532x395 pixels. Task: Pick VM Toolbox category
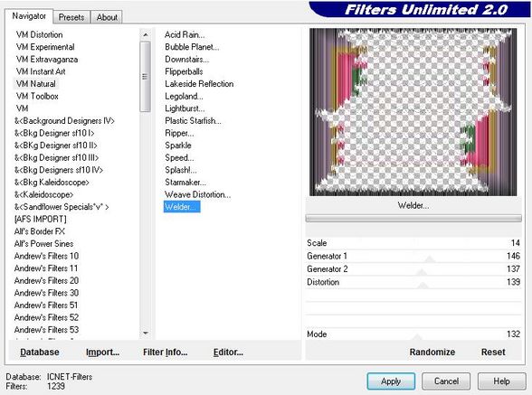(x=37, y=97)
